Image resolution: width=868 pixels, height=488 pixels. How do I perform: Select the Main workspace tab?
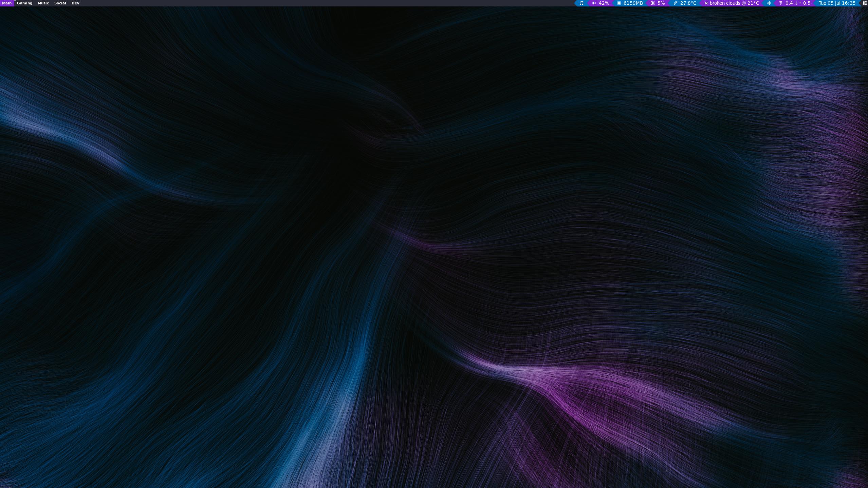point(7,3)
